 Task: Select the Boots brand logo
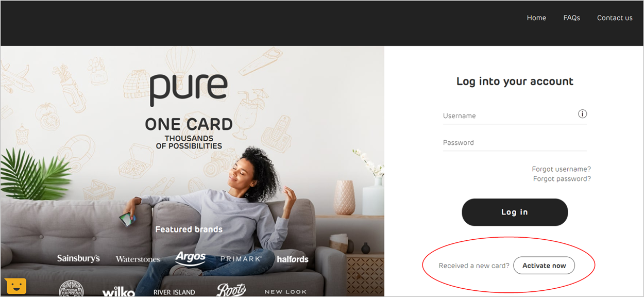pyautogui.click(x=231, y=290)
